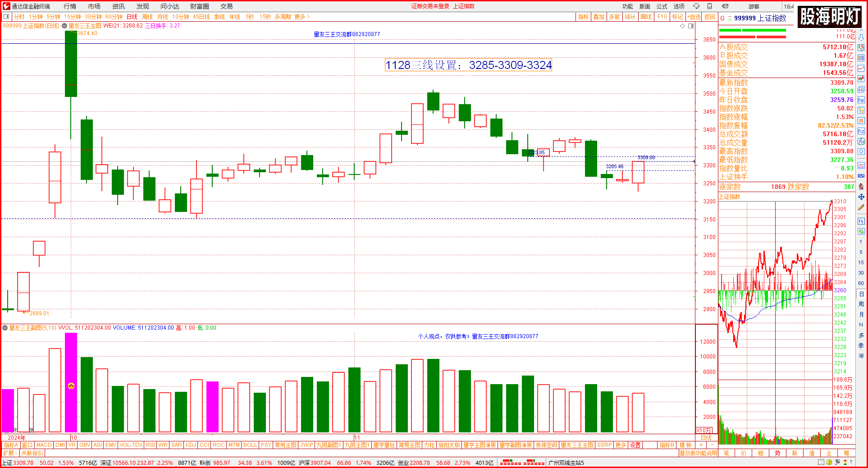Image resolution: width=868 pixels, height=468 pixels.
Task: Click the envelope message icon in title bar
Action: (x=725, y=6)
